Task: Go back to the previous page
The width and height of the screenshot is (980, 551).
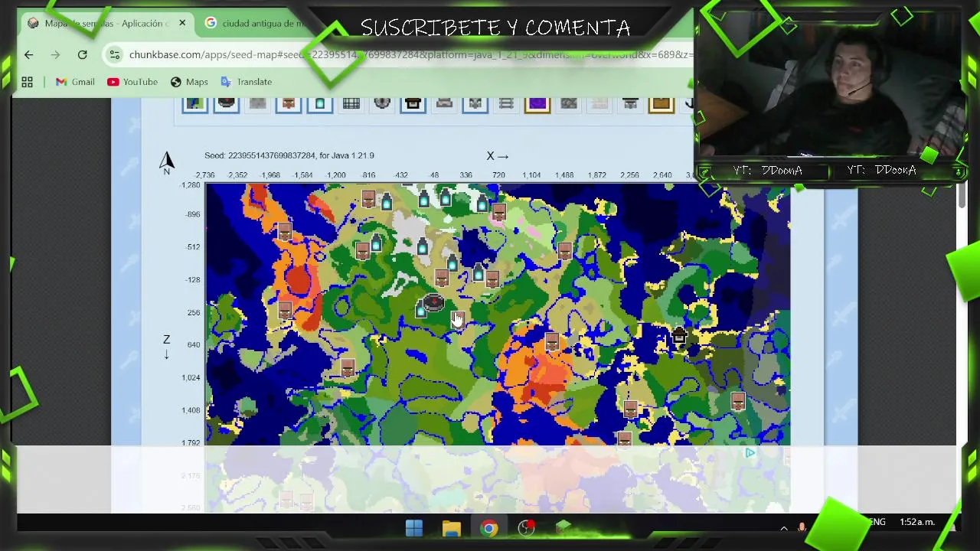Action: (28, 54)
